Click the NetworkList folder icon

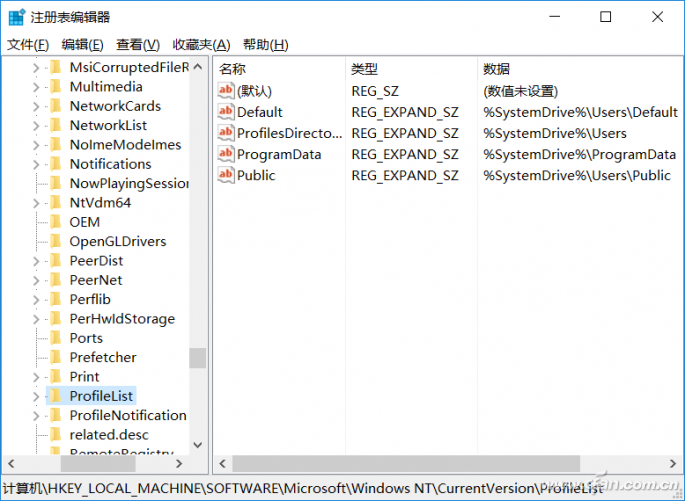(56, 125)
